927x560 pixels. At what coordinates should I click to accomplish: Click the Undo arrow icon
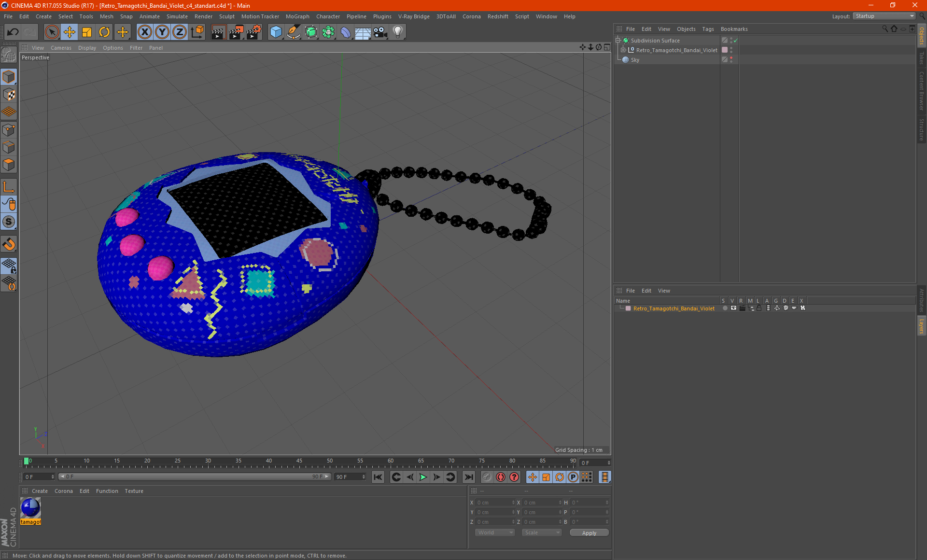click(13, 32)
